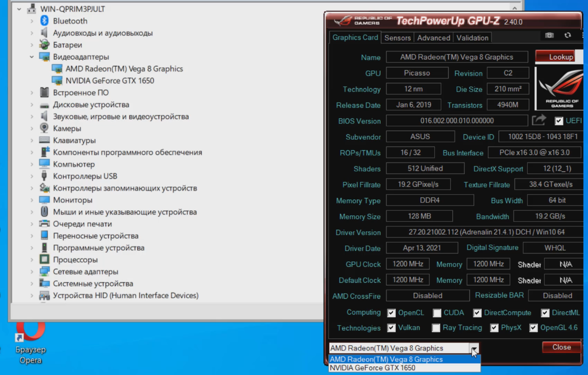
Task: Click the Встроенное ПО firmware icon
Action: pos(45,93)
